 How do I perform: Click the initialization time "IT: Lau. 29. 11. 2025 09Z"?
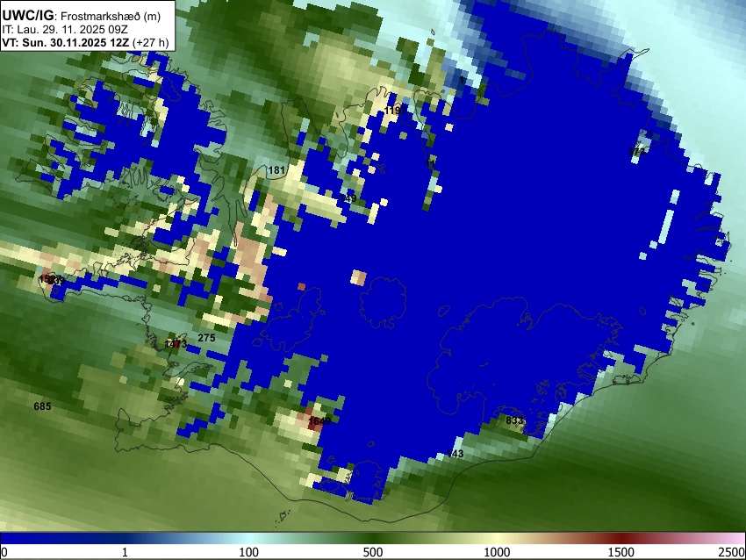tap(64, 30)
